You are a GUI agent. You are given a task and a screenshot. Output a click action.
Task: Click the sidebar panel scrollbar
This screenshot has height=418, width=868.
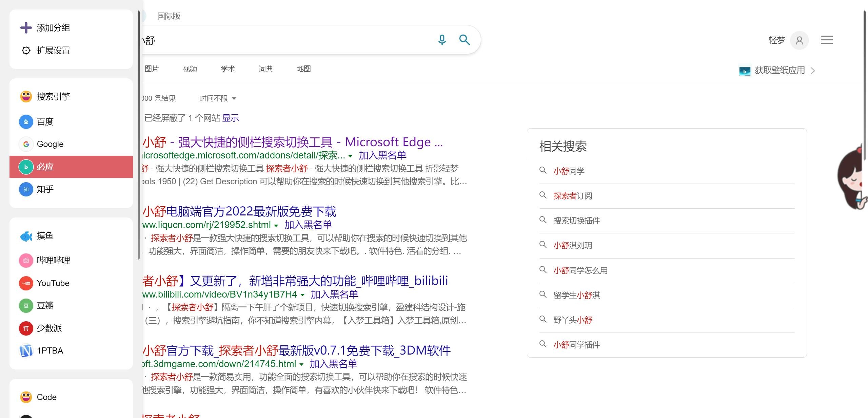[x=139, y=135]
